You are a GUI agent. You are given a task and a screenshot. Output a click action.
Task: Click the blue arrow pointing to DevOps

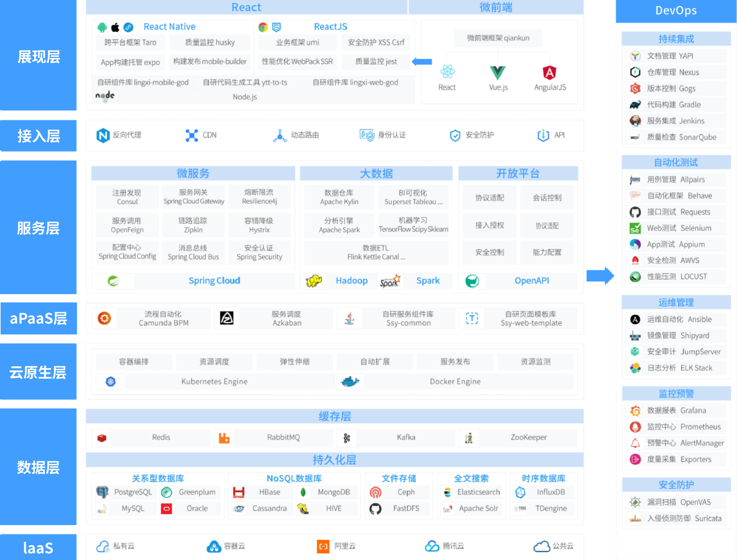600,276
